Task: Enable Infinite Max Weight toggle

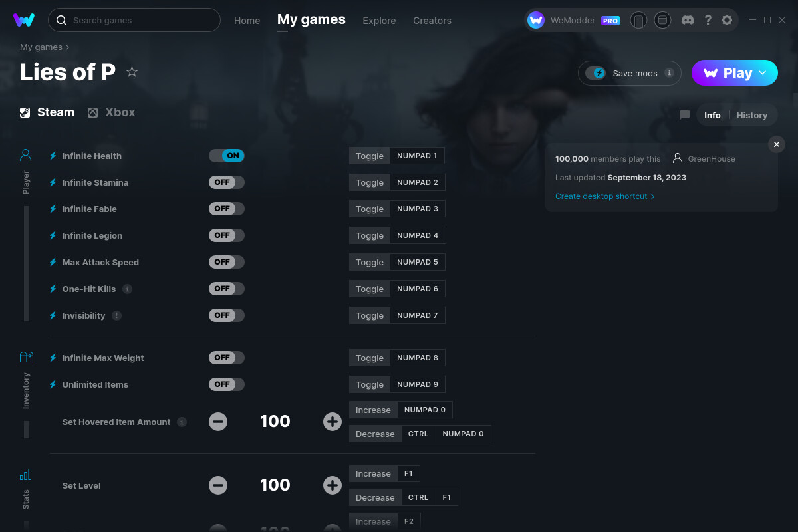Action: pyautogui.click(x=227, y=358)
